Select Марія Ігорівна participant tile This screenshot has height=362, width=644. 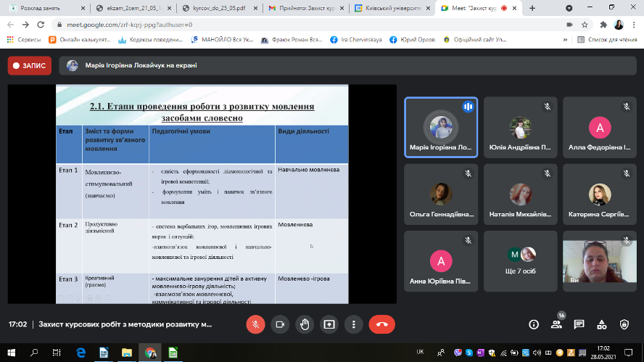coord(440,128)
